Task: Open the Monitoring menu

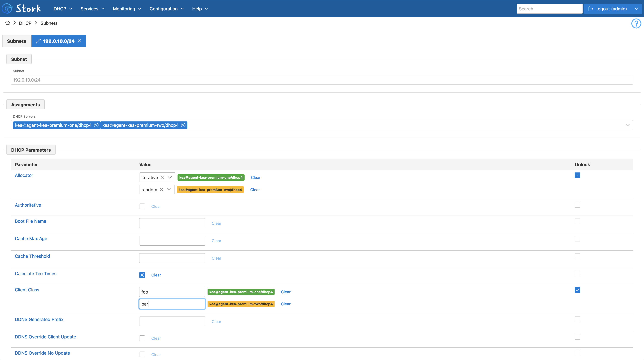Action: (x=127, y=9)
